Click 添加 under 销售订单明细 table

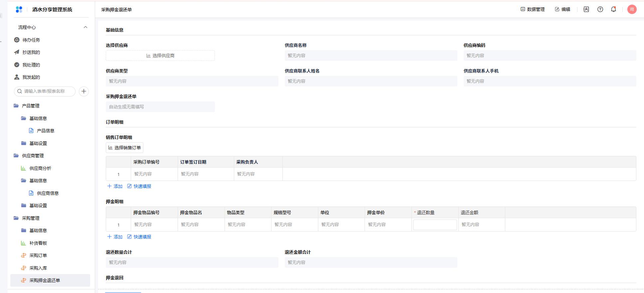[115, 186]
